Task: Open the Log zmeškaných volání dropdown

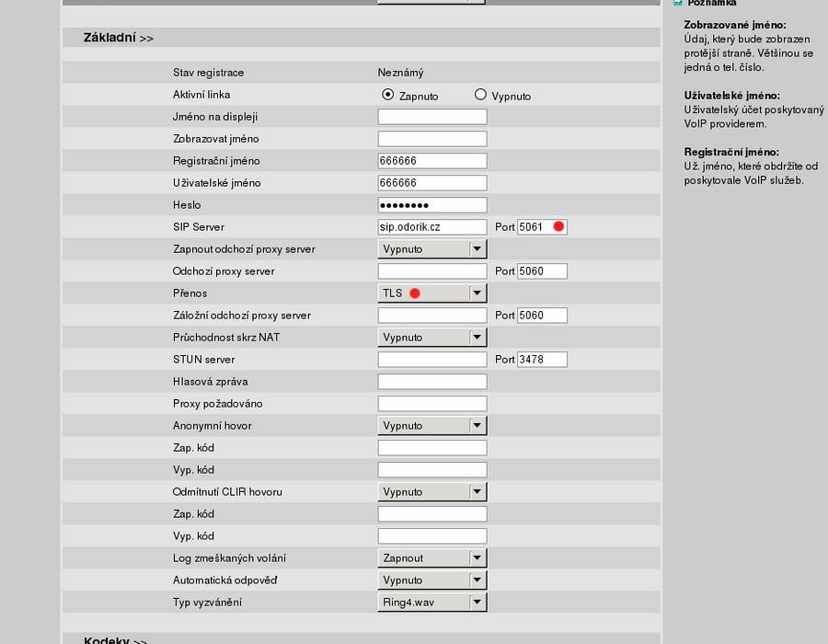Action: tap(432, 558)
